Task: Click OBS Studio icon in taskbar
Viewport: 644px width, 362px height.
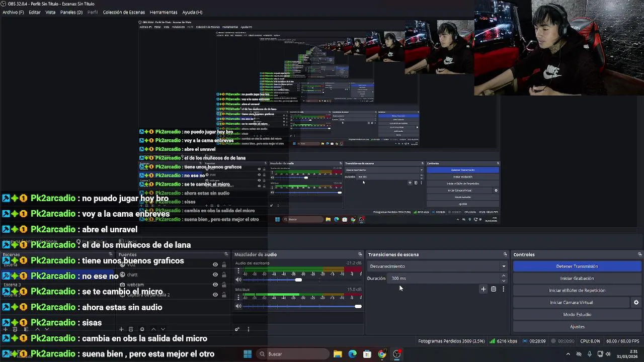Action: [397, 354]
